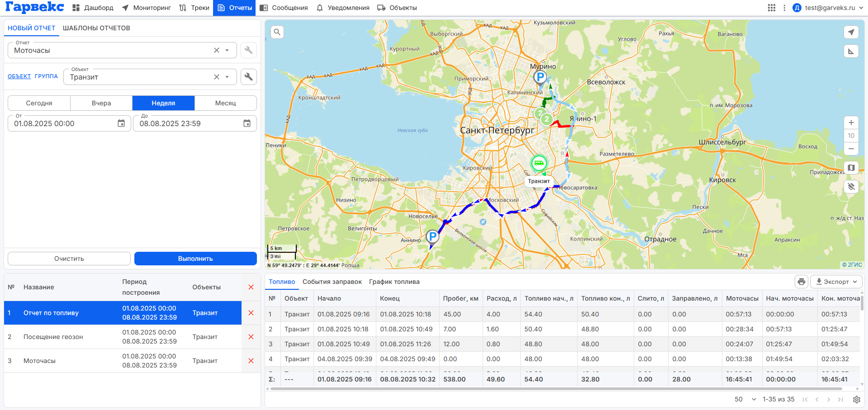The image size is (868, 410).
Task: Click the Выполнить button
Action: point(195,259)
